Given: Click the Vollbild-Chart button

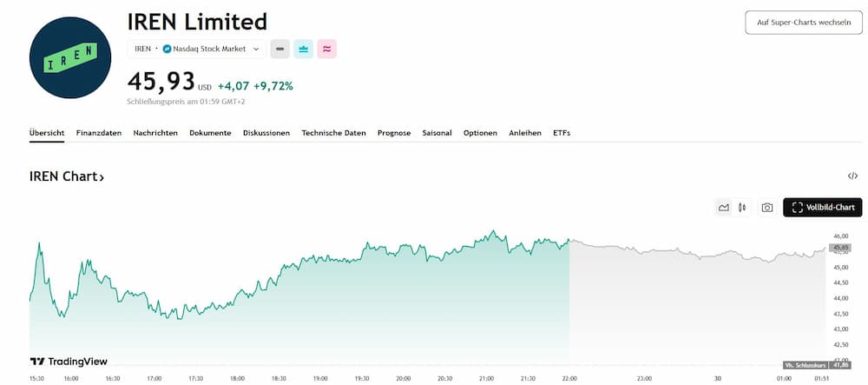Looking at the screenshot, I should [824, 207].
